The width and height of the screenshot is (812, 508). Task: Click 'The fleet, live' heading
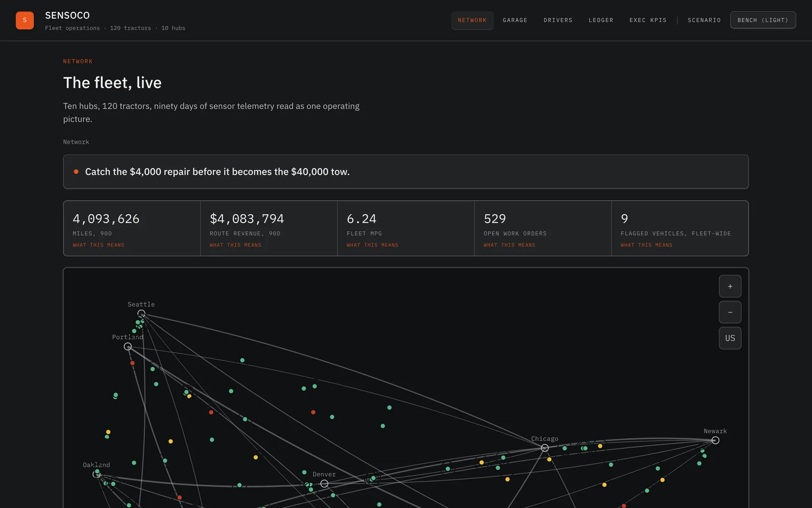tap(112, 83)
